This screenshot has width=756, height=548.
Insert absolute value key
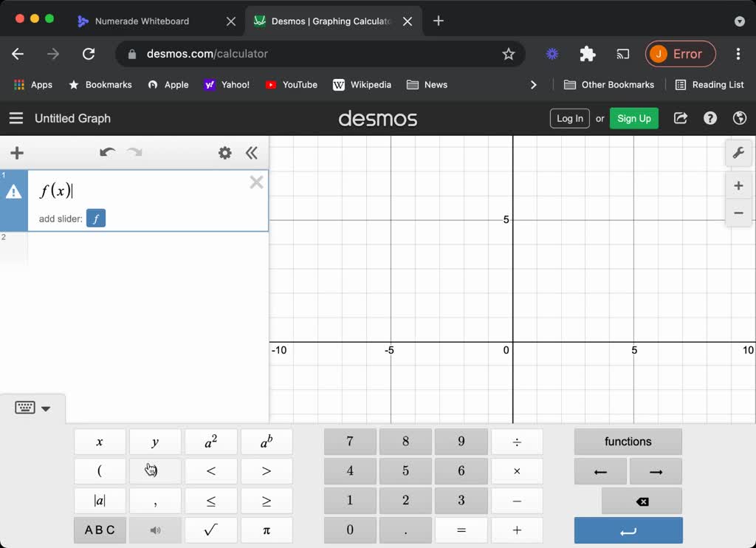tap(100, 501)
